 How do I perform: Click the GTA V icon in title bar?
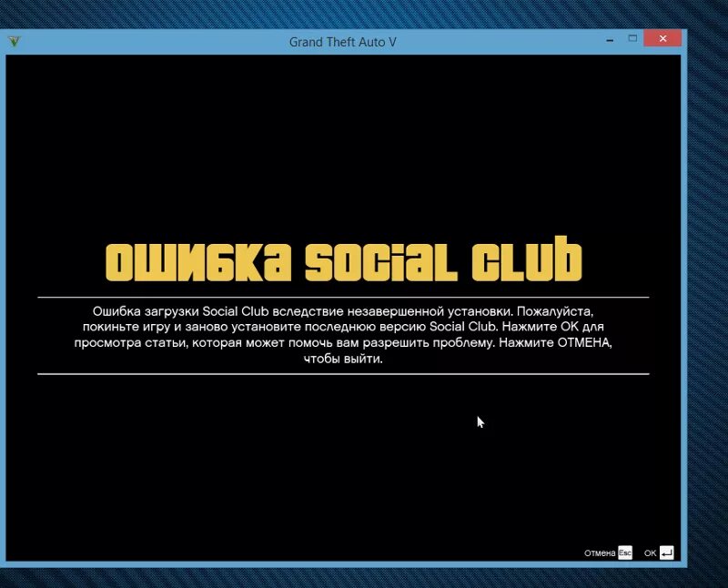15,41
